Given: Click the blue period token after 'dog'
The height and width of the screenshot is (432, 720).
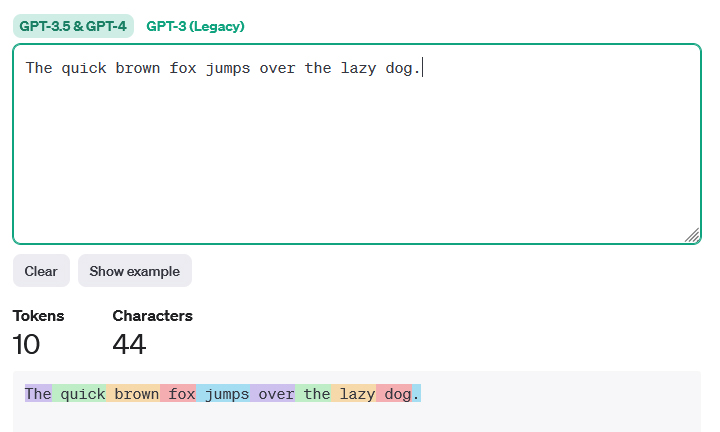Looking at the screenshot, I should tap(416, 393).
